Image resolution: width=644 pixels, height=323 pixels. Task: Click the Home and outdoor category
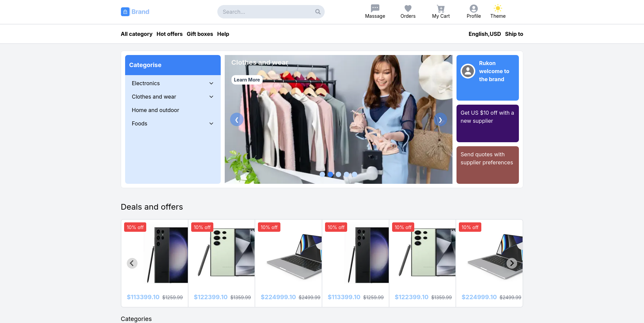click(x=155, y=110)
